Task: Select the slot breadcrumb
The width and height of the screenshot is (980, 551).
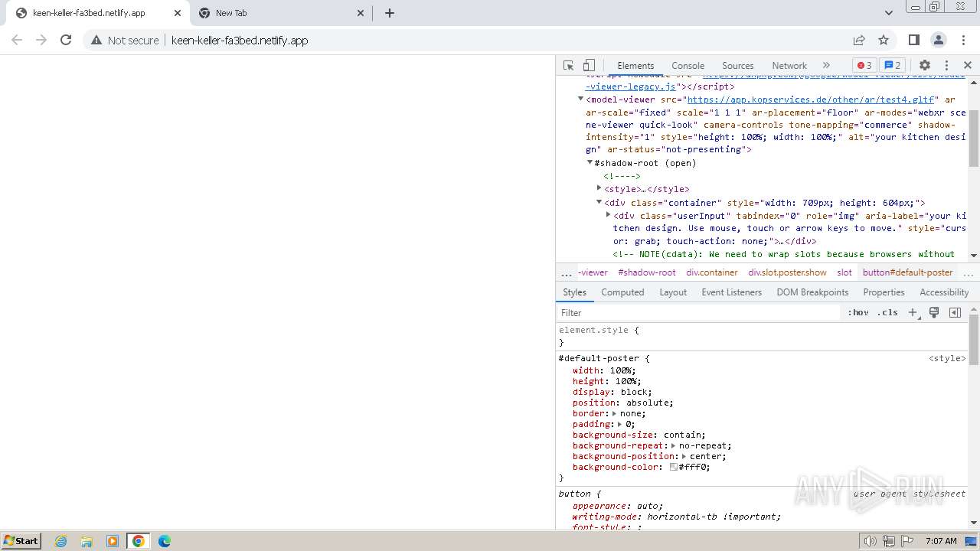Action: click(x=844, y=272)
